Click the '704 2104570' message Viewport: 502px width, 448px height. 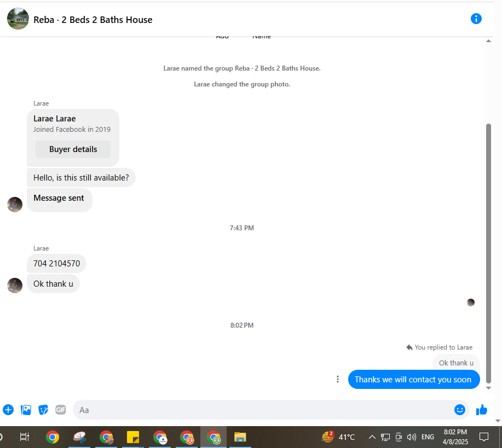coord(57,264)
